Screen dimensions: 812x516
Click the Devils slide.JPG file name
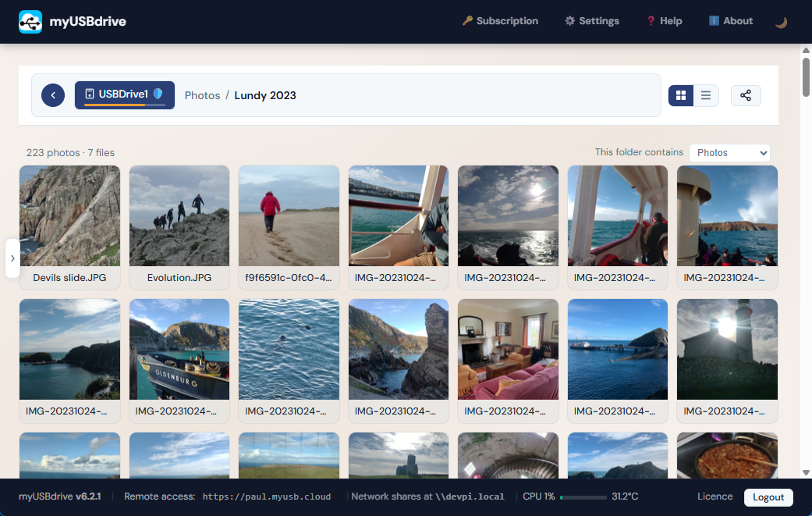point(70,278)
